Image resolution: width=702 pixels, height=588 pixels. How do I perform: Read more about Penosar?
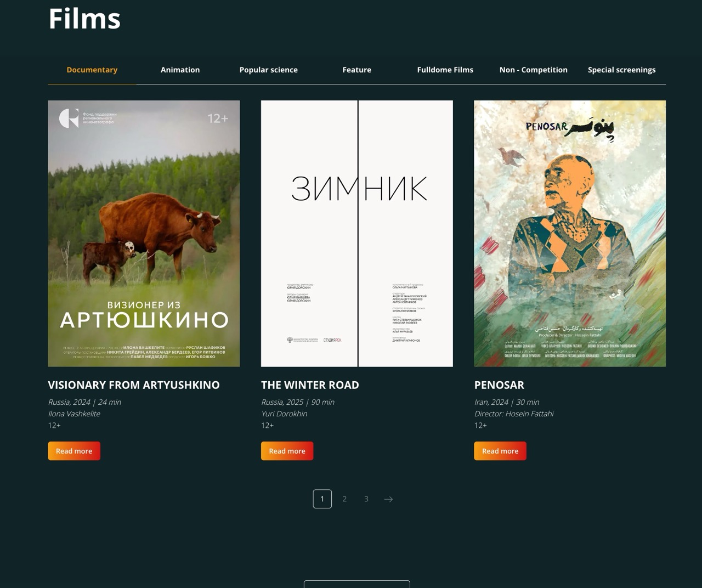click(x=500, y=451)
